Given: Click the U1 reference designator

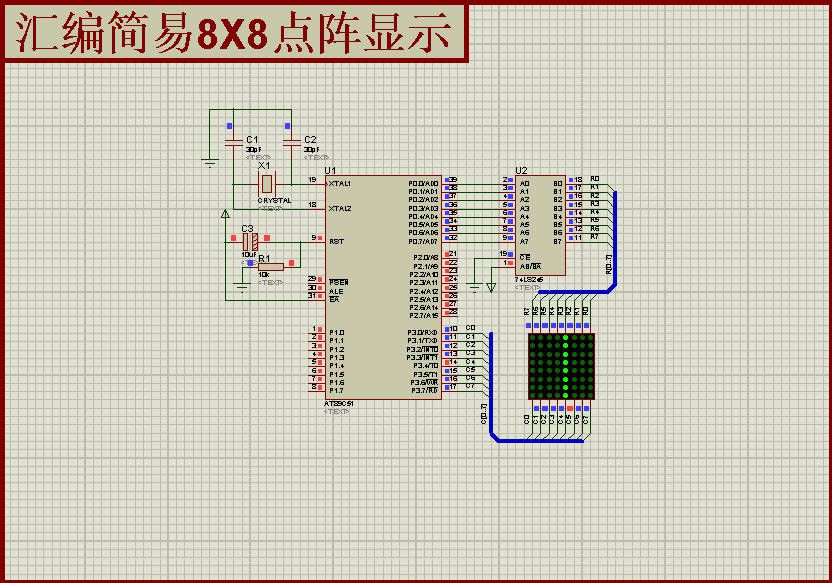Looking at the screenshot, I should pyautogui.click(x=331, y=170).
